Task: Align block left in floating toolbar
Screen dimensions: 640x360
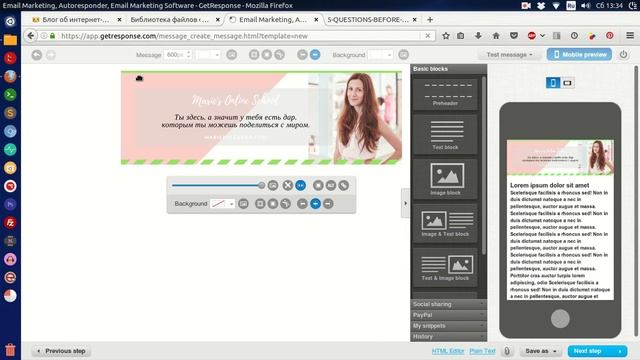Action: click(x=302, y=204)
